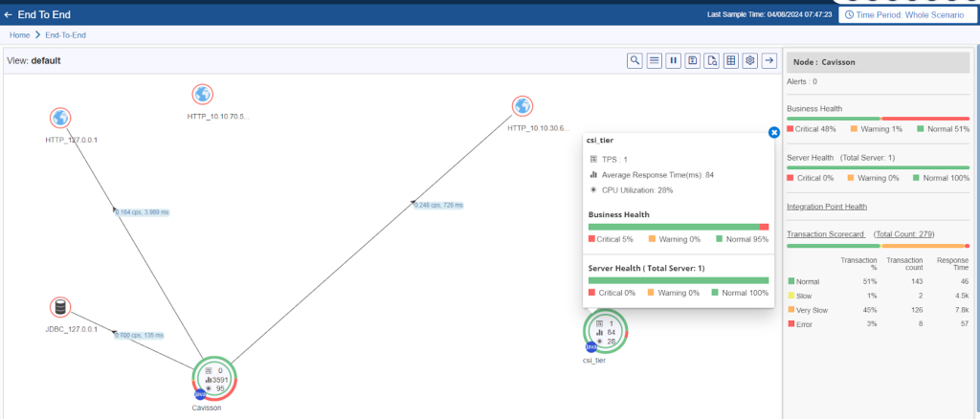Screen dimensions: 980x419
Task: Switch to the table grid view icon
Action: tap(731, 60)
